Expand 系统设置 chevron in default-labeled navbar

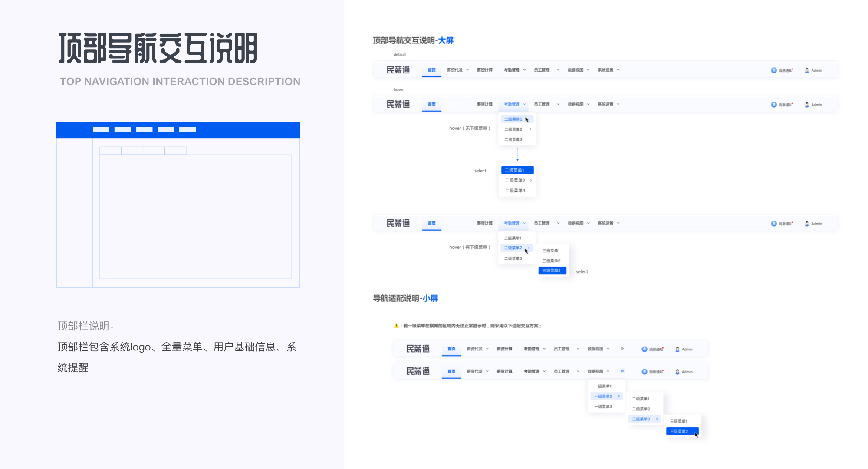(618, 70)
